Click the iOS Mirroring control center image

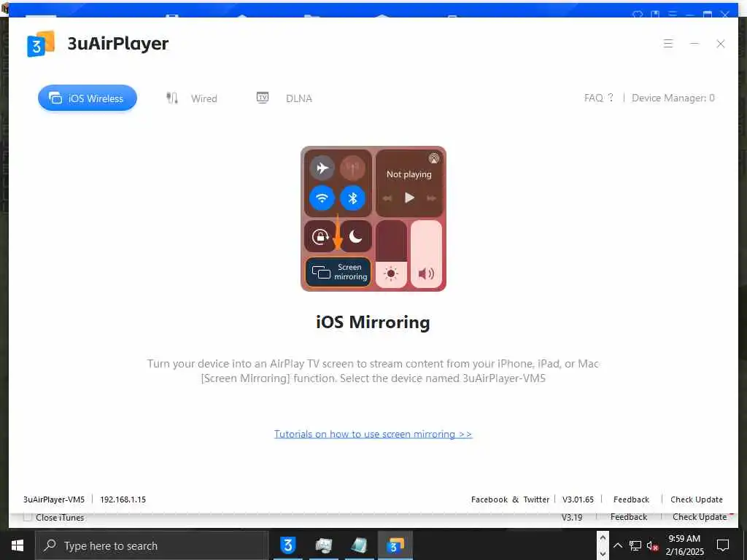click(373, 219)
